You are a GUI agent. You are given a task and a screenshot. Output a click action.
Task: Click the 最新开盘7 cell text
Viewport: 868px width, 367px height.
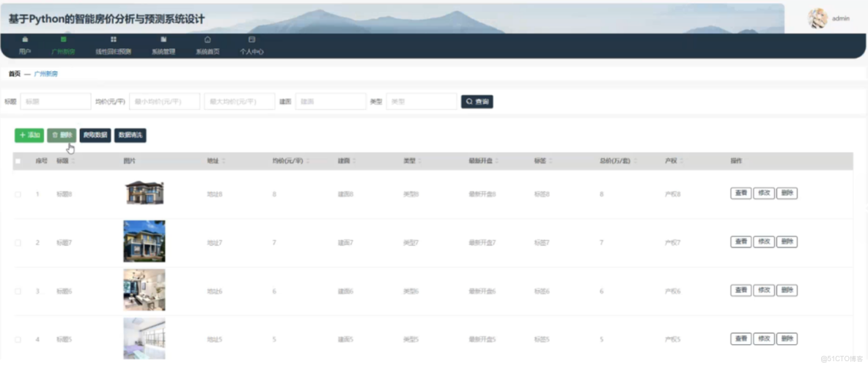(482, 242)
